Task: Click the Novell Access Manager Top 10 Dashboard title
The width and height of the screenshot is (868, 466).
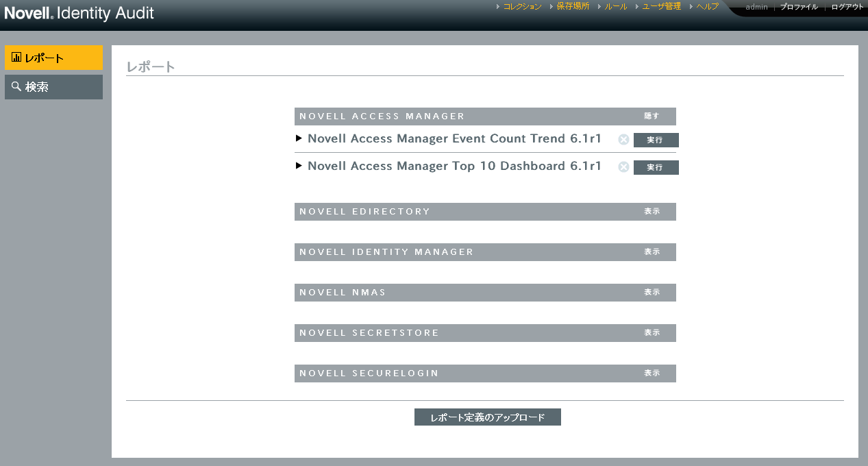Action: pos(454,166)
